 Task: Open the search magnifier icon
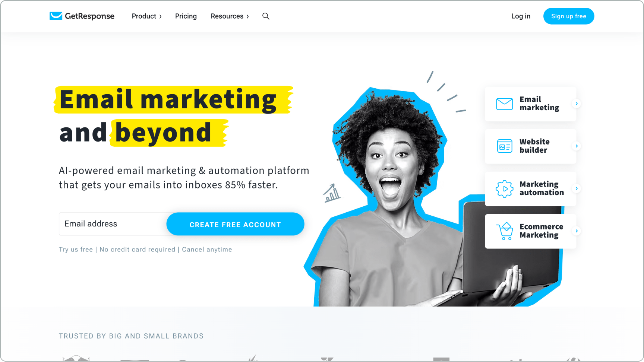(x=266, y=16)
